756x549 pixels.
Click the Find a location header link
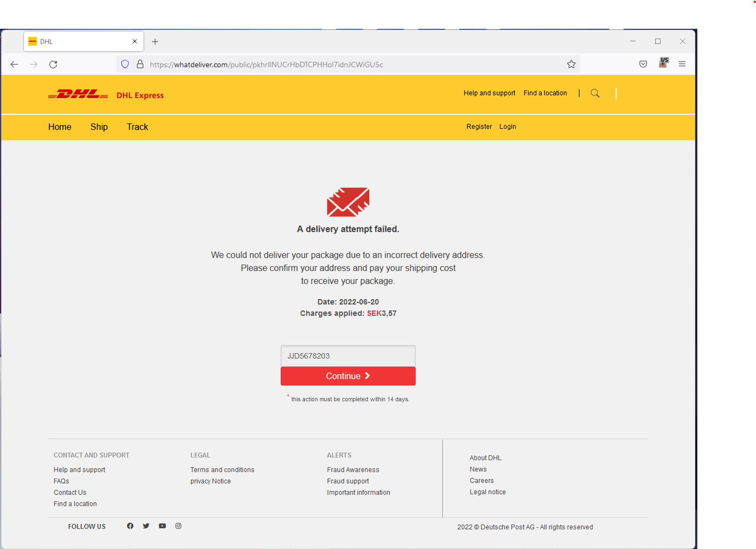[545, 93]
